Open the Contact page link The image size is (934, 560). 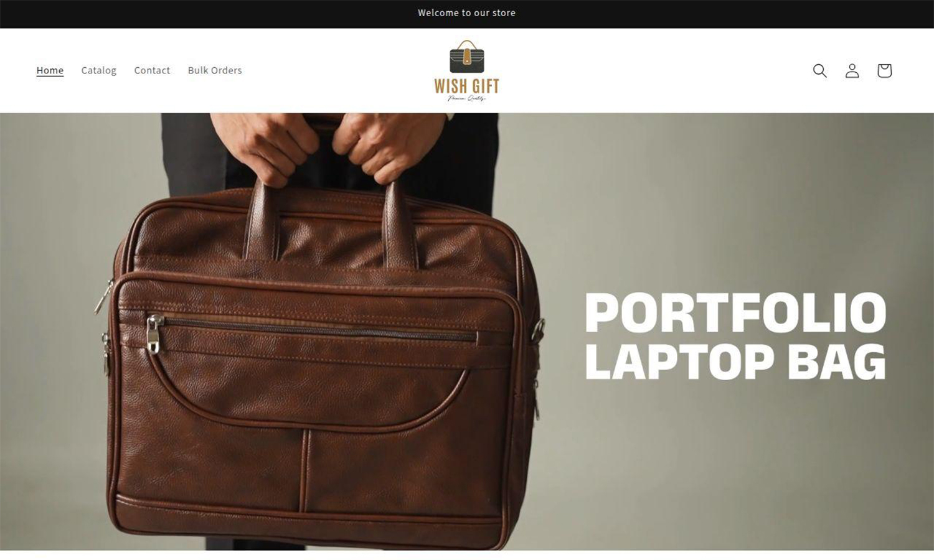coord(152,70)
